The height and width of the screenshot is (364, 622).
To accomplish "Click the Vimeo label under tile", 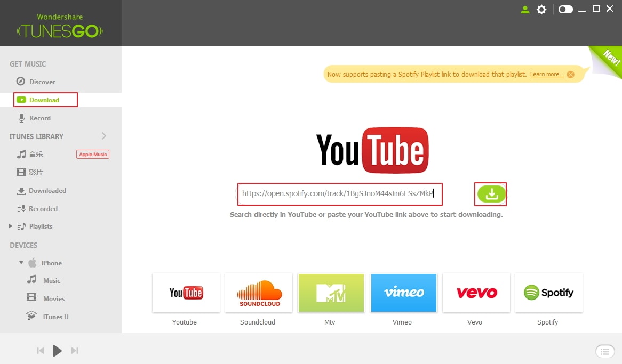I will 402,322.
